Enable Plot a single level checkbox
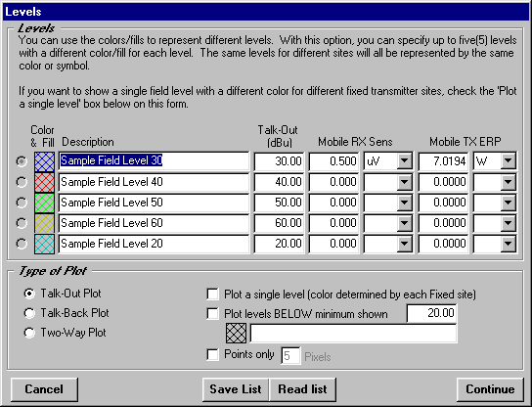Image resolution: width=532 pixels, height=407 pixels. click(x=213, y=294)
